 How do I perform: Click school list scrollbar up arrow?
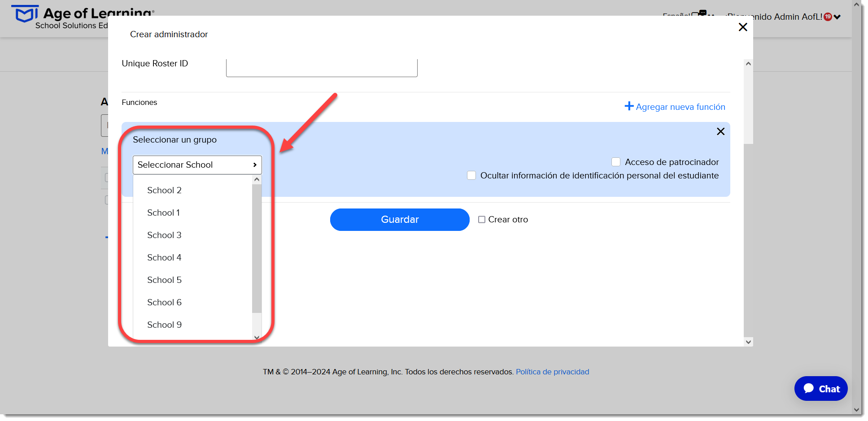click(x=257, y=179)
